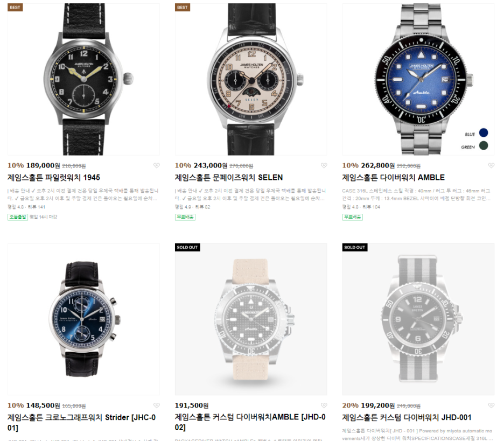This screenshot has width=504, height=441.
Task: Click the BEST badge on the pilot watch
Action: (15, 8)
